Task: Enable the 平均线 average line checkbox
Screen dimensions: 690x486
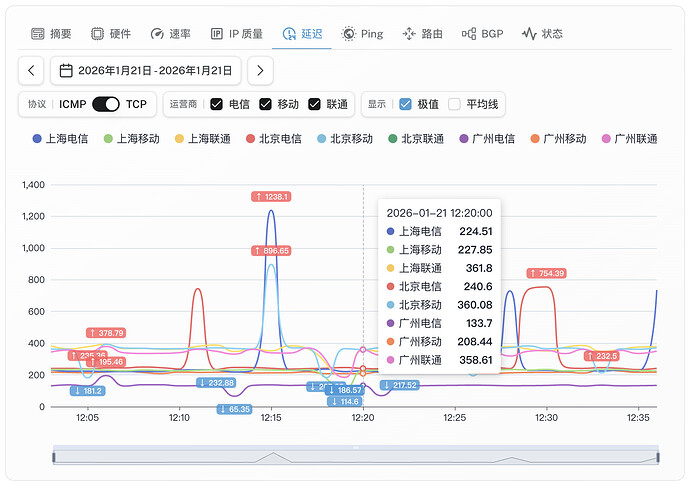Action: (x=454, y=104)
